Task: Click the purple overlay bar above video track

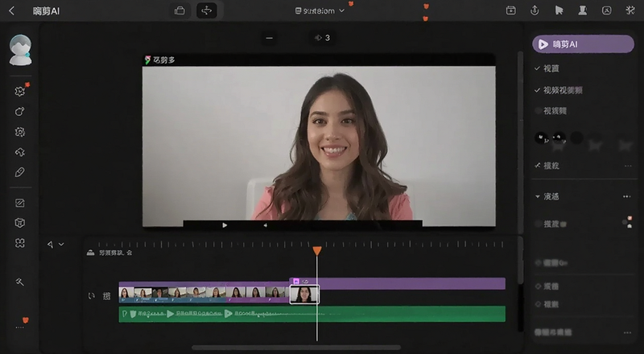Action: tap(397, 283)
